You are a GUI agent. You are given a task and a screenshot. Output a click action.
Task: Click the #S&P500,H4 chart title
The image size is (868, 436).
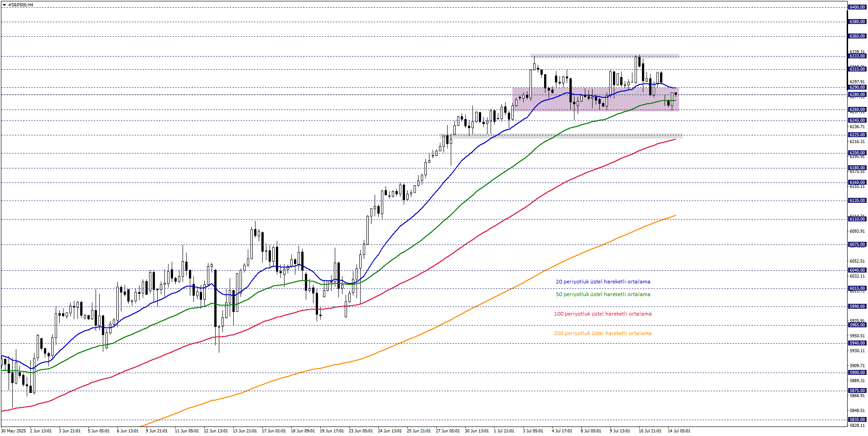tap(21, 5)
